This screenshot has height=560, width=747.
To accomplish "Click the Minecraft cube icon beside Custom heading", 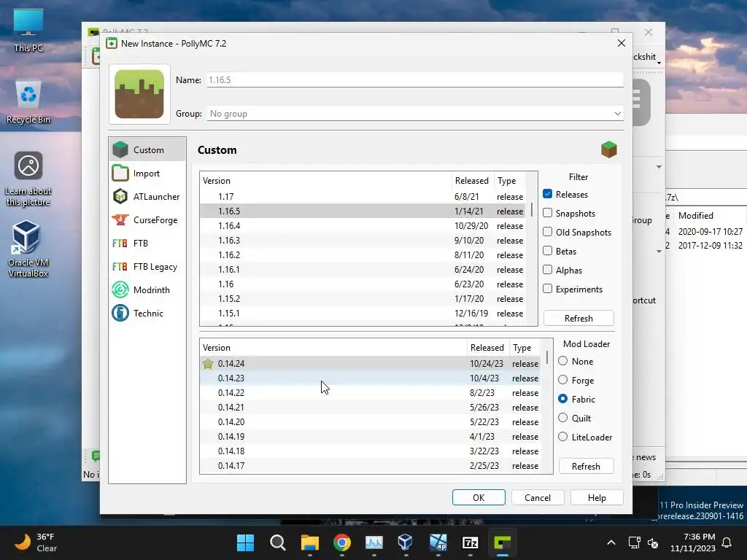I will pos(609,149).
